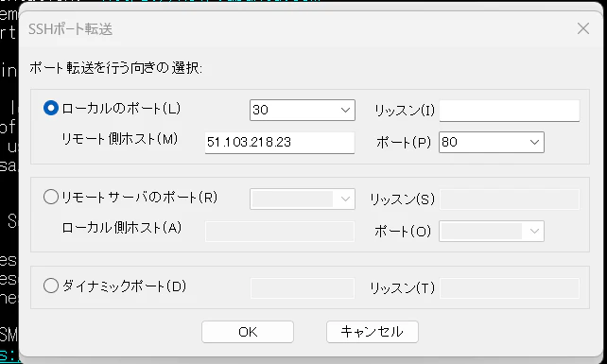Open the disabled ポート(O) dropdown
This screenshot has height=364, width=607.
pyautogui.click(x=492, y=232)
